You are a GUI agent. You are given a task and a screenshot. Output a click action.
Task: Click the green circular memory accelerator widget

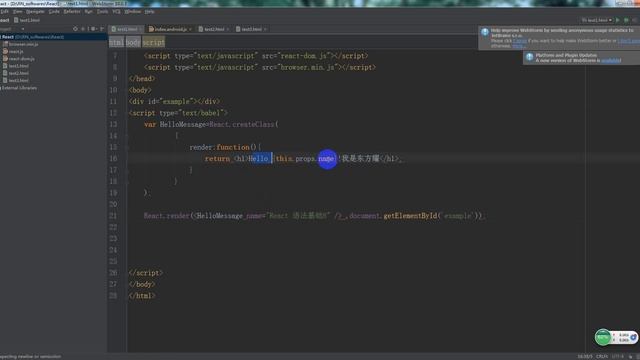click(x=602, y=337)
